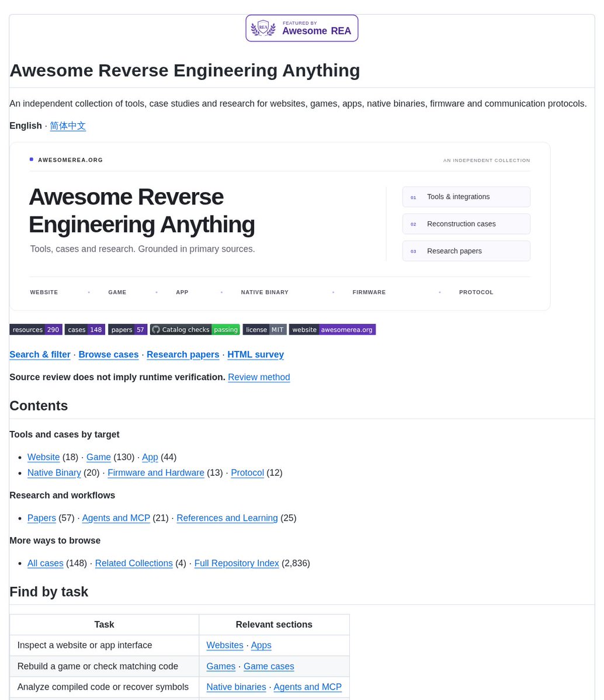Open the Awesome Reverse Engineering Anything banner image
The width and height of the screenshot is (604, 700).
click(x=280, y=227)
